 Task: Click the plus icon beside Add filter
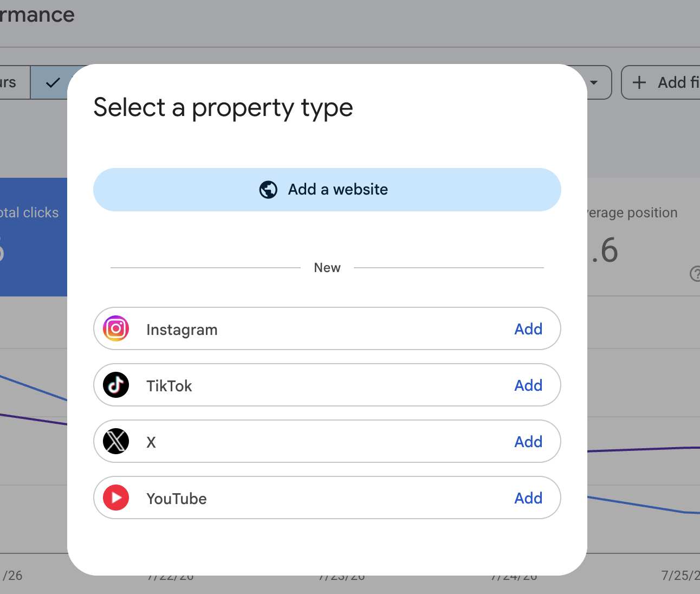[x=639, y=82]
